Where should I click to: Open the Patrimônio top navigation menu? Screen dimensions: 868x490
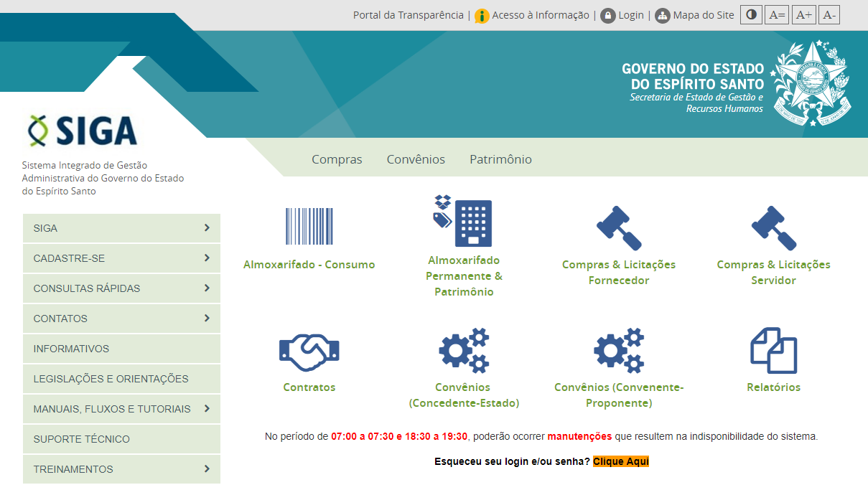(500, 159)
